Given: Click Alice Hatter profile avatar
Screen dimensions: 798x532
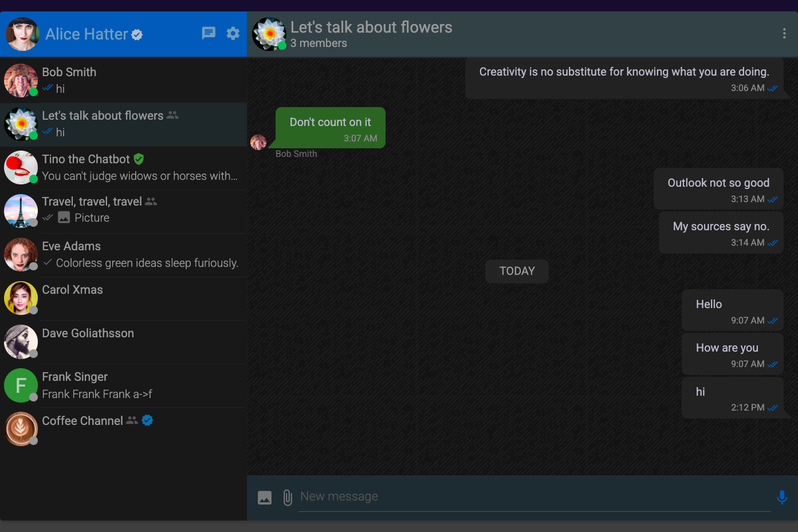Looking at the screenshot, I should click(x=22, y=34).
